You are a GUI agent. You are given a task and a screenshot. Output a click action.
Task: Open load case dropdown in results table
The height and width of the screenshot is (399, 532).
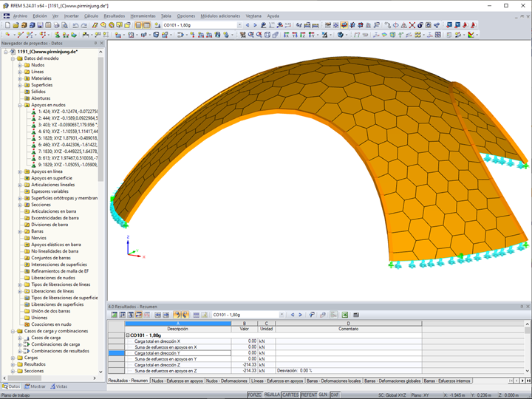(x=282, y=315)
